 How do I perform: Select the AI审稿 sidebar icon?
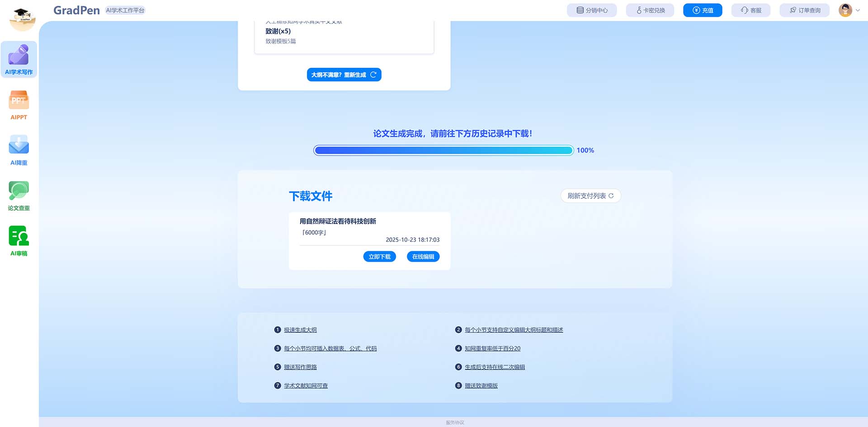pos(19,236)
